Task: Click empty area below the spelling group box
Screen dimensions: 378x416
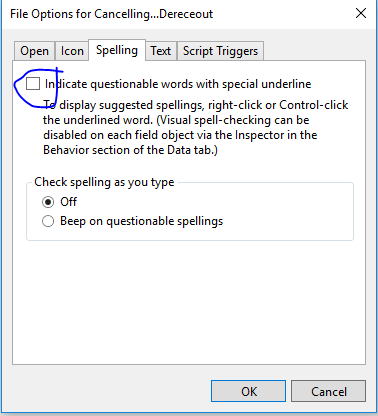Action: [x=189, y=302]
